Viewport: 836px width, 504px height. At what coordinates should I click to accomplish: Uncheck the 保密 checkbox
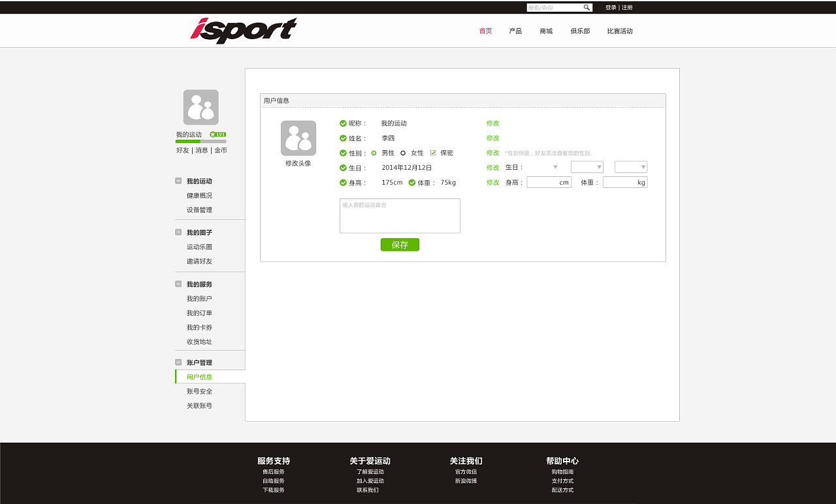[x=433, y=153]
